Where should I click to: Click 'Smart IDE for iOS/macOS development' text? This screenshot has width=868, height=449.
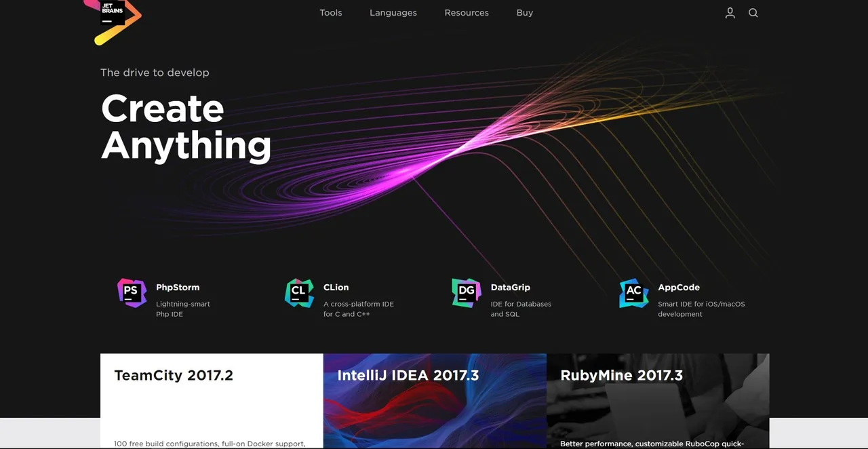point(701,309)
